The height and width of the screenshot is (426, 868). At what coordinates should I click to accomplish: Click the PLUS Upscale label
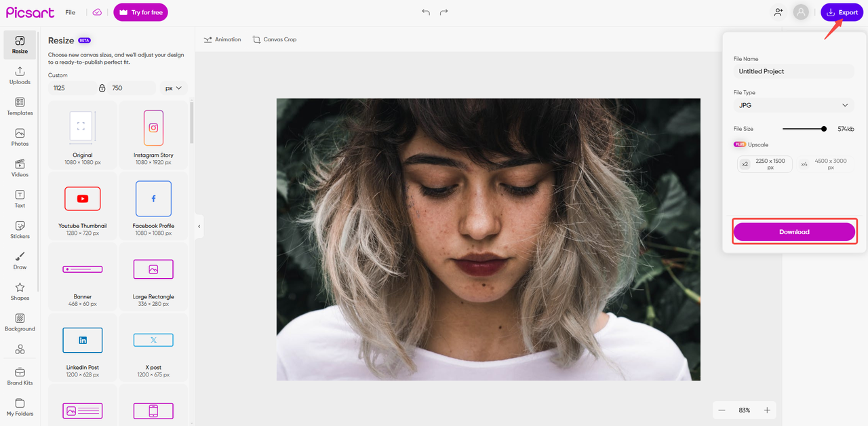tap(751, 144)
